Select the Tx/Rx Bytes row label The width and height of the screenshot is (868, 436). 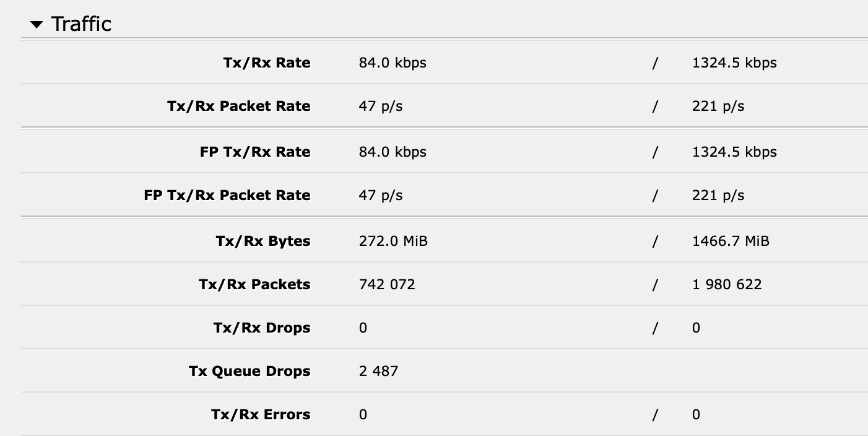263,242
